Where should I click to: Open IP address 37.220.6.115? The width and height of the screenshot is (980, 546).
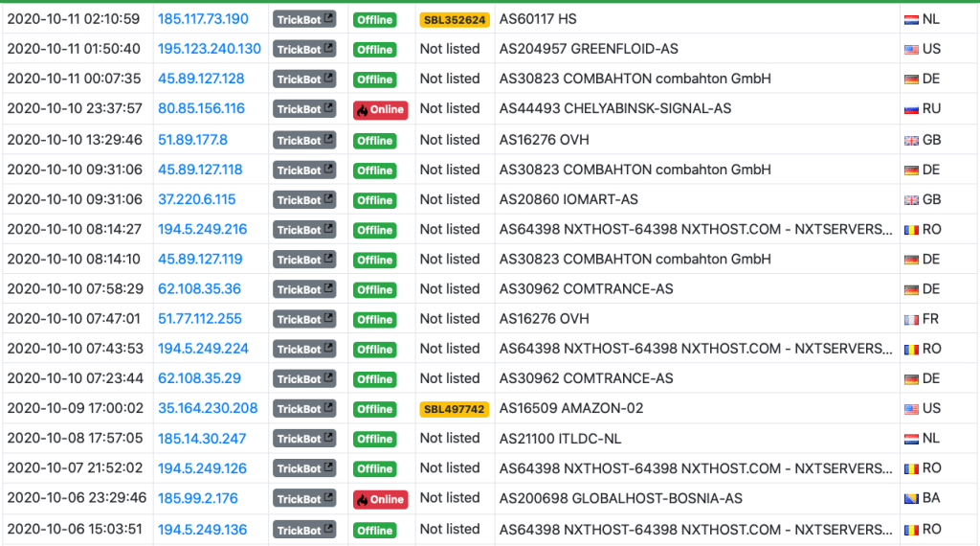pos(196,199)
